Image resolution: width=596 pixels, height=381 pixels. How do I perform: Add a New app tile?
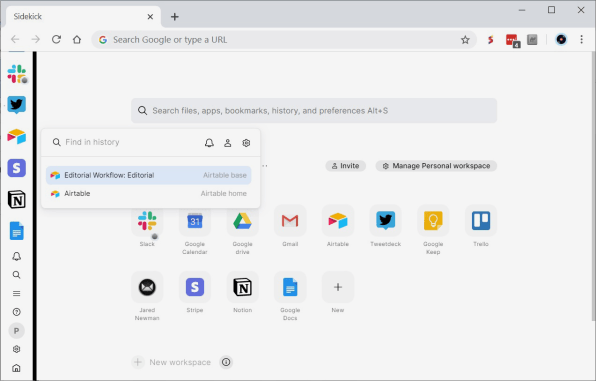[338, 287]
